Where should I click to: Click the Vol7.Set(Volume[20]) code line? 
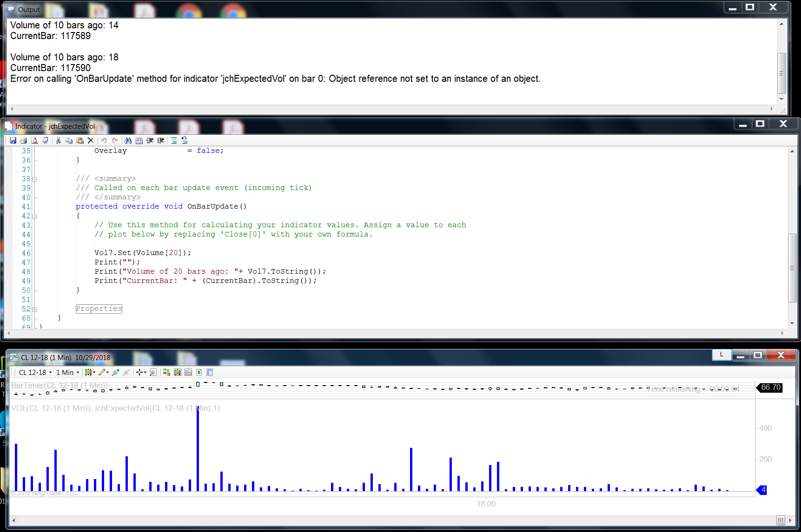click(143, 253)
